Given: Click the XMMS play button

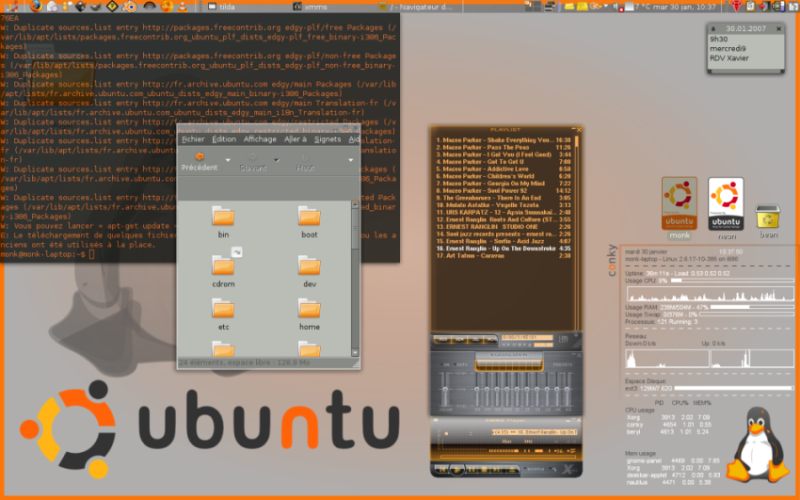Looking at the screenshot, I should pyautogui.click(x=457, y=469).
